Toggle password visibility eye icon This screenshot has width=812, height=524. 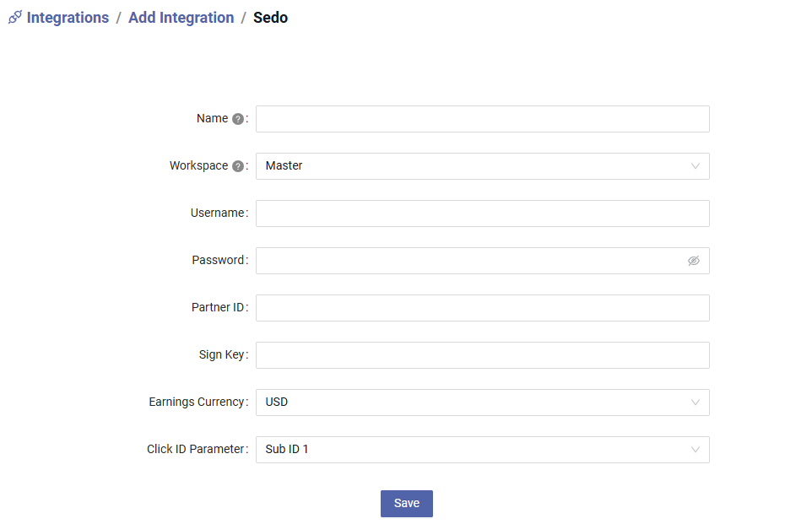(x=694, y=261)
